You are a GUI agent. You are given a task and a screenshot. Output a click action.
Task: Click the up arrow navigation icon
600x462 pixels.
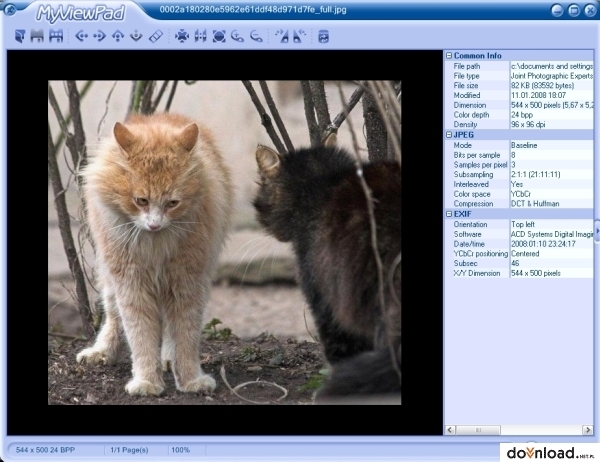(118, 36)
